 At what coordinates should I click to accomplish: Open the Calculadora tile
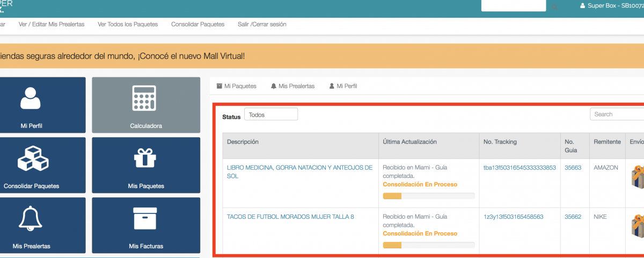tap(146, 105)
